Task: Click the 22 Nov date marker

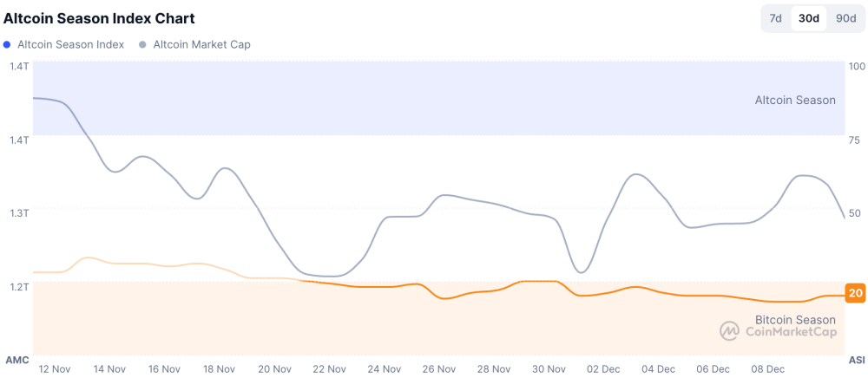Action: click(329, 369)
